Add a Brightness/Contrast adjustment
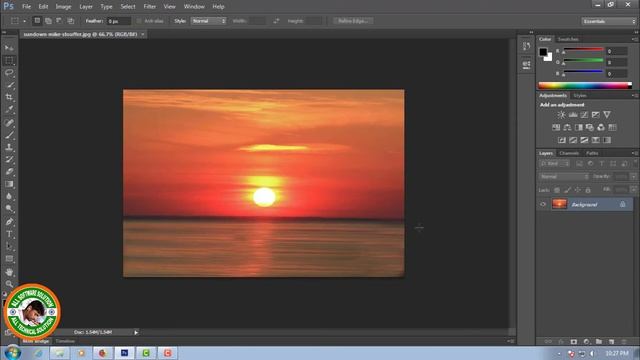Screen dimensions: 640x360 (562, 115)
